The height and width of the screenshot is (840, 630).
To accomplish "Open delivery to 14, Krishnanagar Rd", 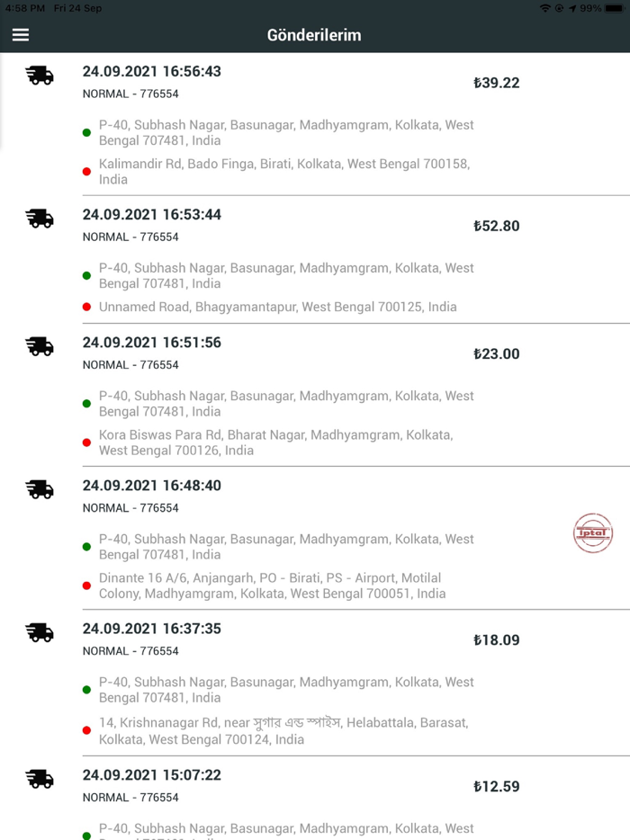I will (x=283, y=730).
